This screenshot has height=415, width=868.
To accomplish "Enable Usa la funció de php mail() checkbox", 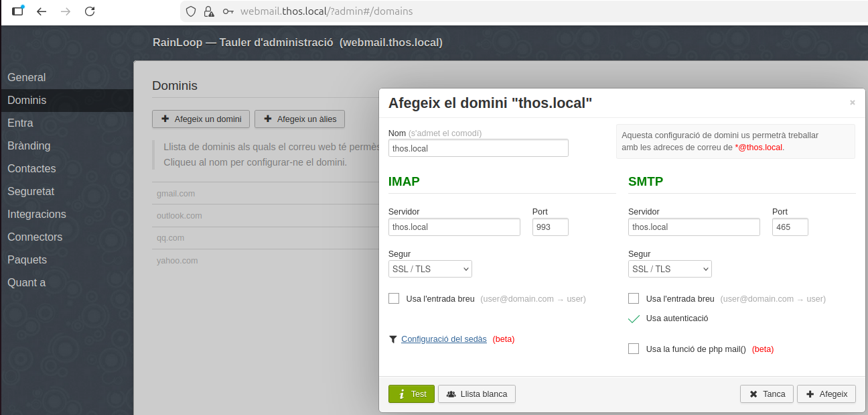I will [x=634, y=349].
